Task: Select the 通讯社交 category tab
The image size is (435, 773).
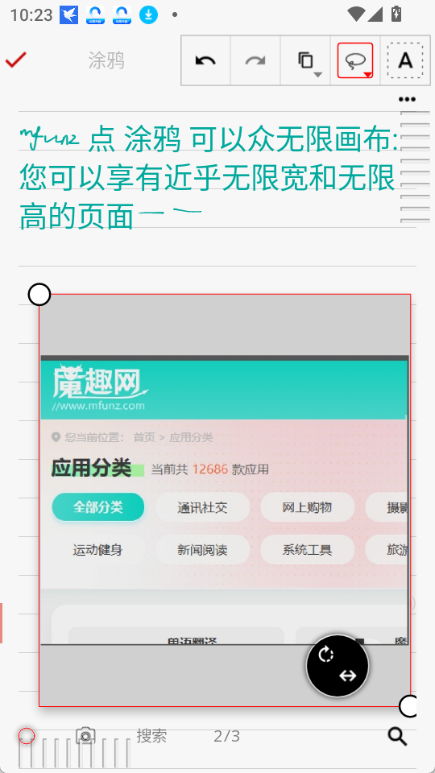Action: click(203, 507)
